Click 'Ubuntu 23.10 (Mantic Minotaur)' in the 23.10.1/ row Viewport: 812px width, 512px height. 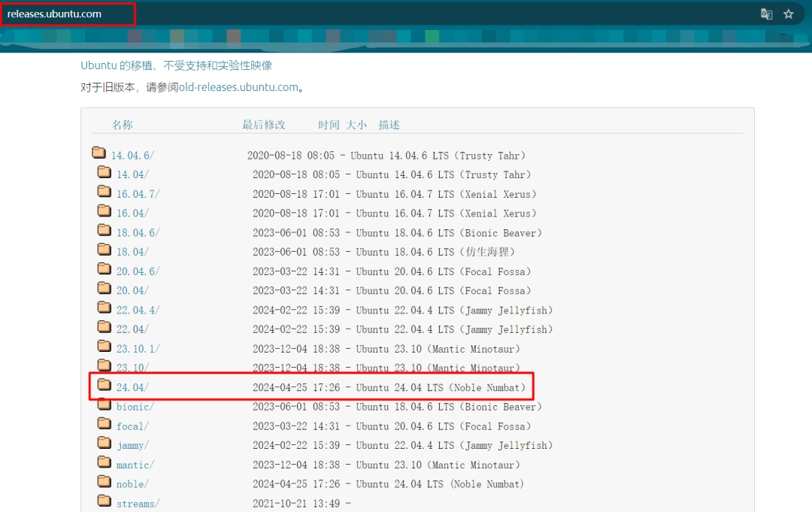(438, 349)
